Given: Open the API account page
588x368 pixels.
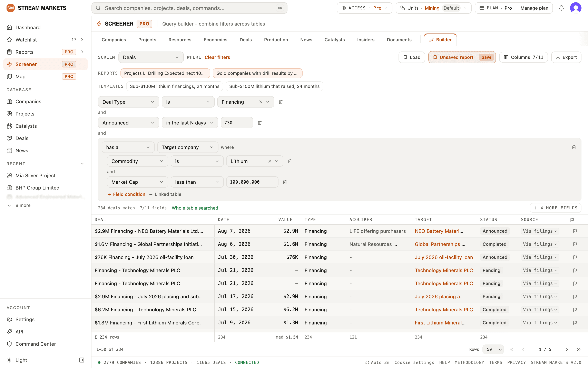Looking at the screenshot, I should [x=46, y=331].
